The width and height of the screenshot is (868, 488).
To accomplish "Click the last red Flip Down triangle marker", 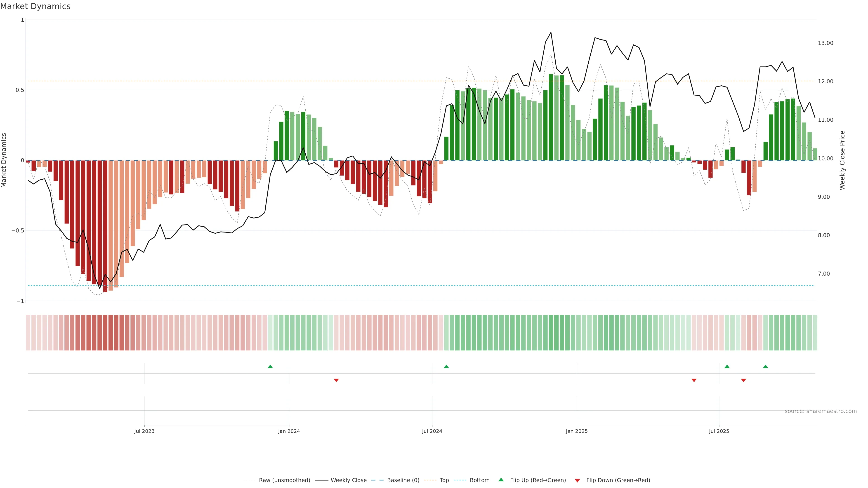I will click(743, 380).
